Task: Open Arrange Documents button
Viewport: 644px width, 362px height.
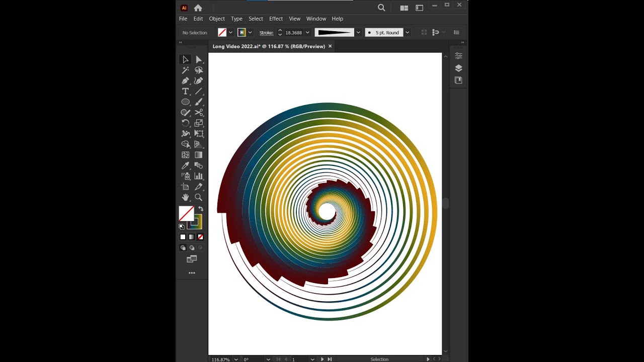Action: (404, 8)
